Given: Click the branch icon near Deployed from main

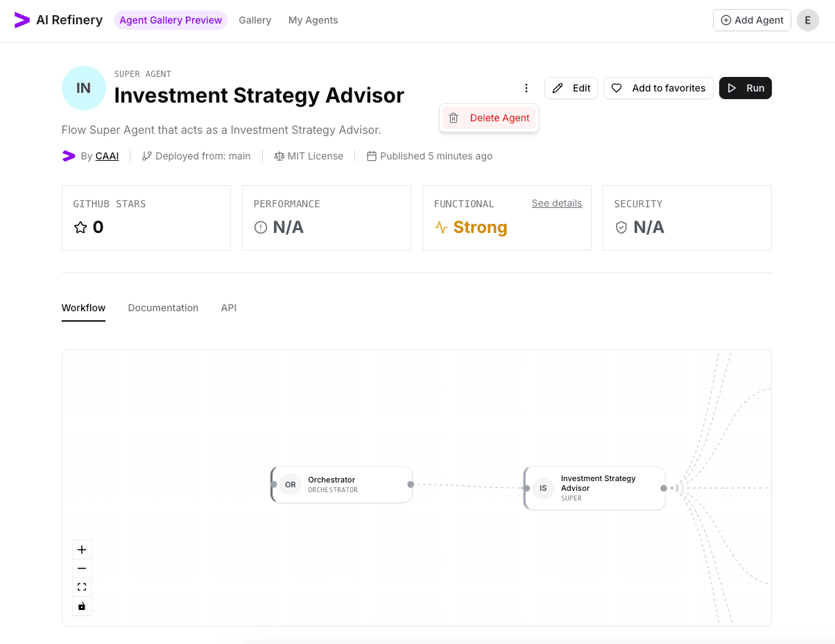Looking at the screenshot, I should pyautogui.click(x=146, y=155).
